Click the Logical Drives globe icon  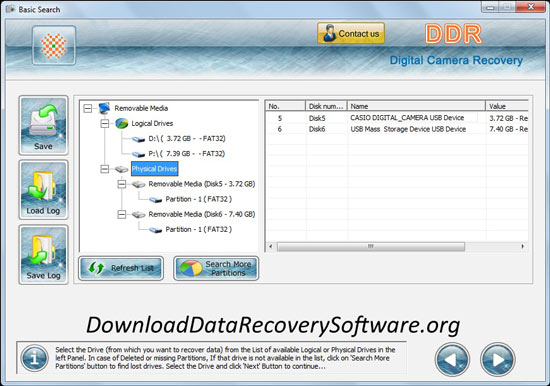tap(121, 123)
